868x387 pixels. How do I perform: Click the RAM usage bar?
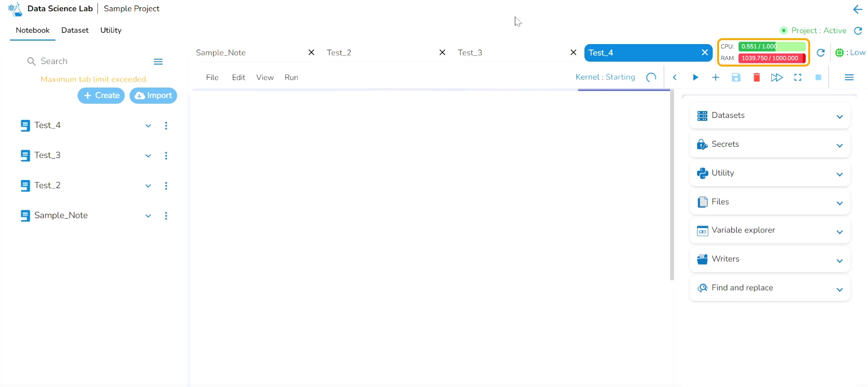click(x=772, y=58)
